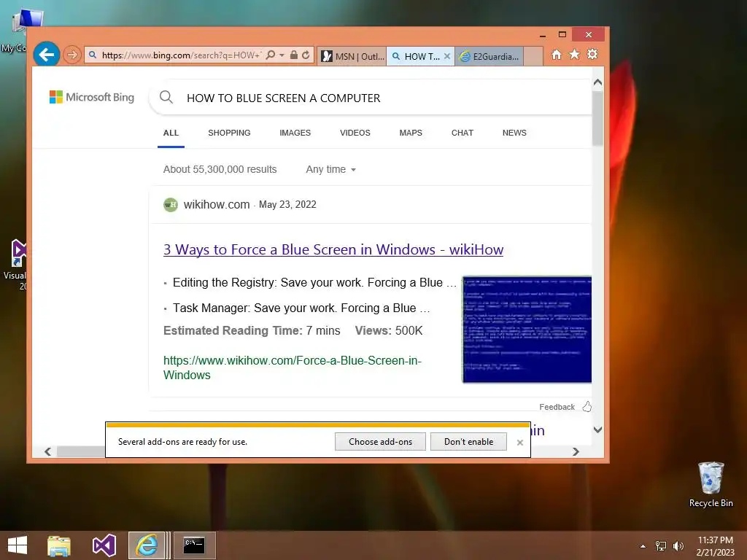Click the Editing the Registry bullet text

tap(314, 283)
